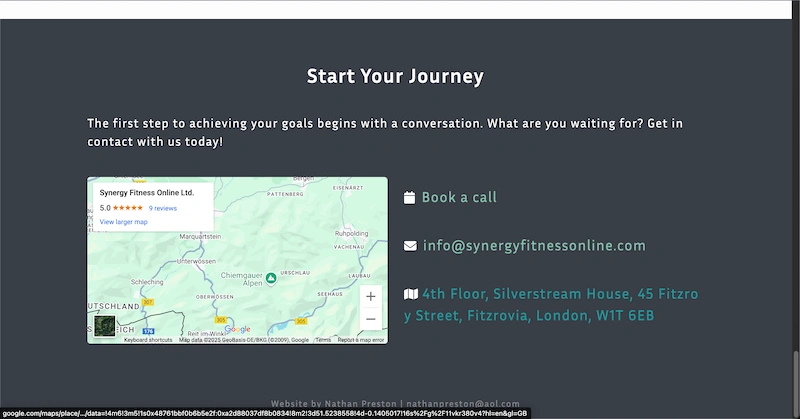This screenshot has width=800, height=419.
Task: Click Report a map error link
Action: point(361,340)
